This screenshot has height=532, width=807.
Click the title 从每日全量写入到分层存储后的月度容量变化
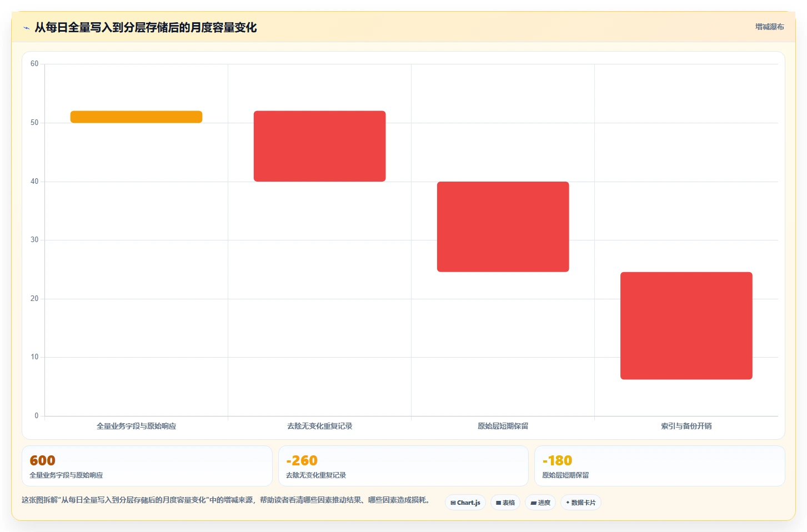point(146,28)
